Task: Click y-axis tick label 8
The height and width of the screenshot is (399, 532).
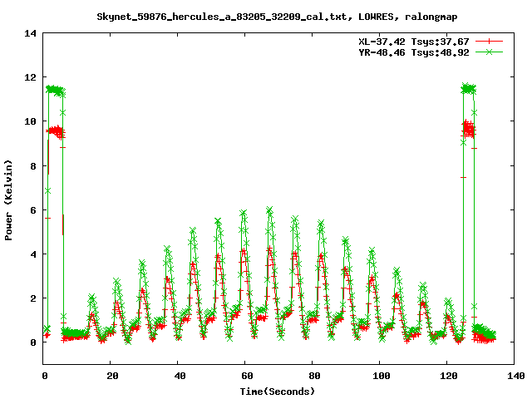Action: [33, 166]
